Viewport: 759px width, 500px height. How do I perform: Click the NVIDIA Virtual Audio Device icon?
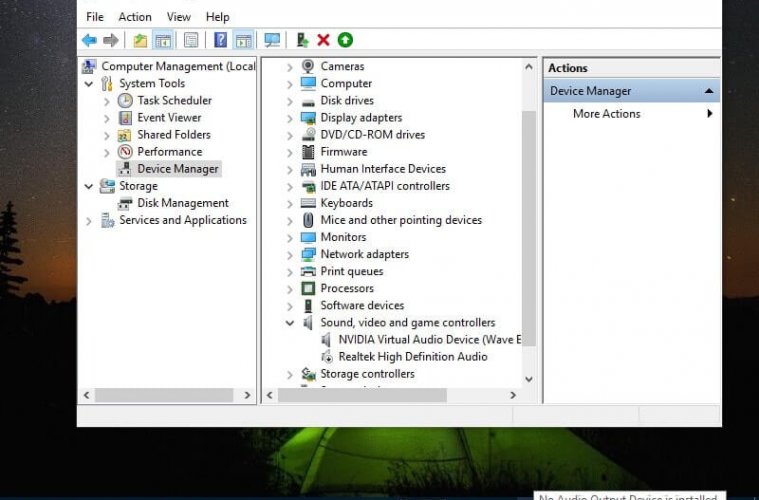click(x=326, y=340)
